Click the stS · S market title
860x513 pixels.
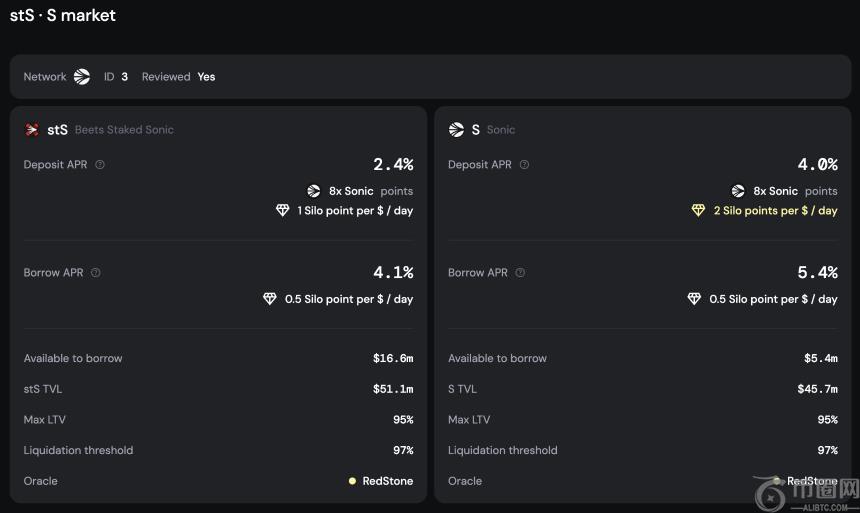click(62, 16)
